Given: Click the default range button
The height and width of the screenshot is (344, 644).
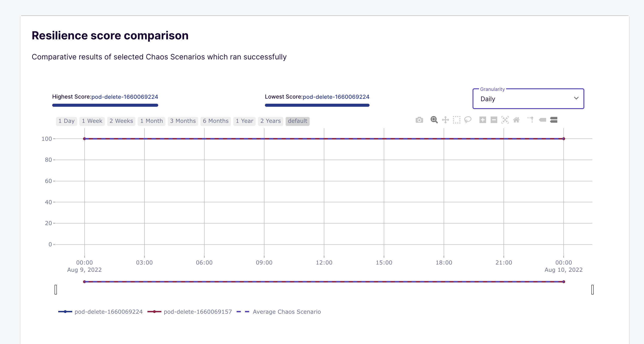Looking at the screenshot, I should [x=297, y=121].
